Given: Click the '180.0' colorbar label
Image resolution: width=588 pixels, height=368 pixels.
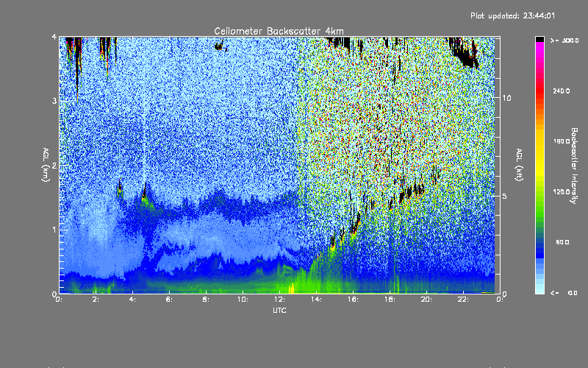Looking at the screenshot, I should 562,141.
